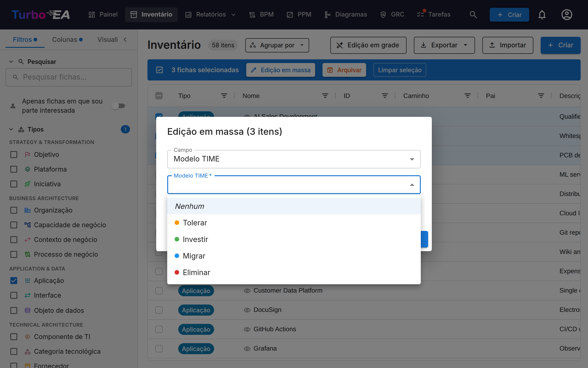The image size is (588, 368).
Task: Click the selected-items checkbox icon in blue bar
Action: tap(159, 70)
